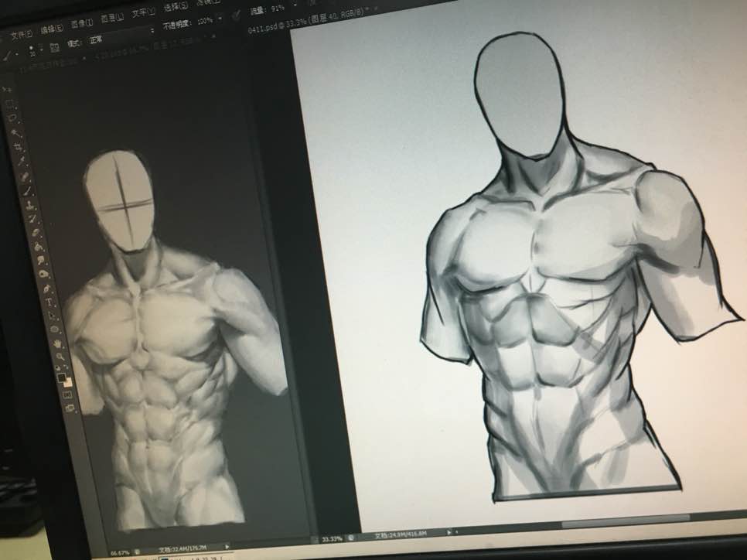Open the background color picker

tap(69, 383)
